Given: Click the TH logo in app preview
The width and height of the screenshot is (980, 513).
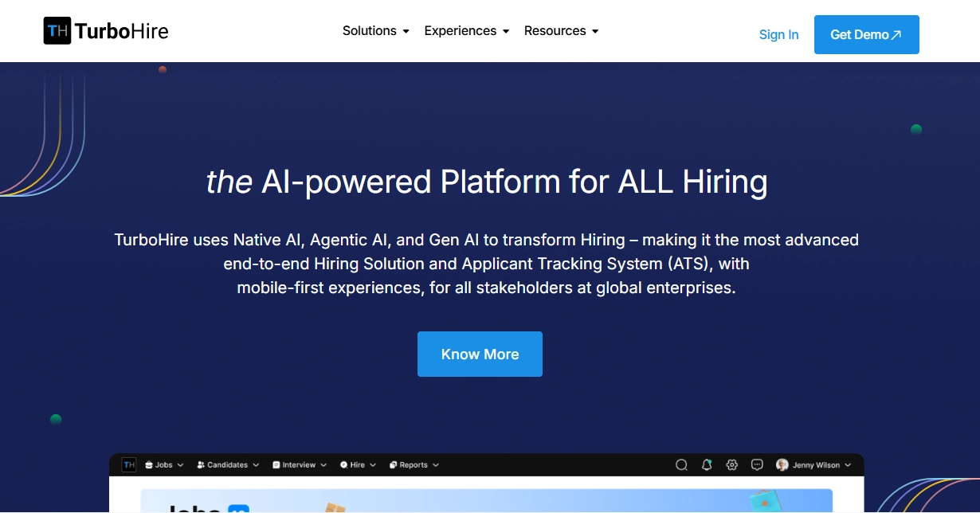Looking at the screenshot, I should click(x=129, y=465).
